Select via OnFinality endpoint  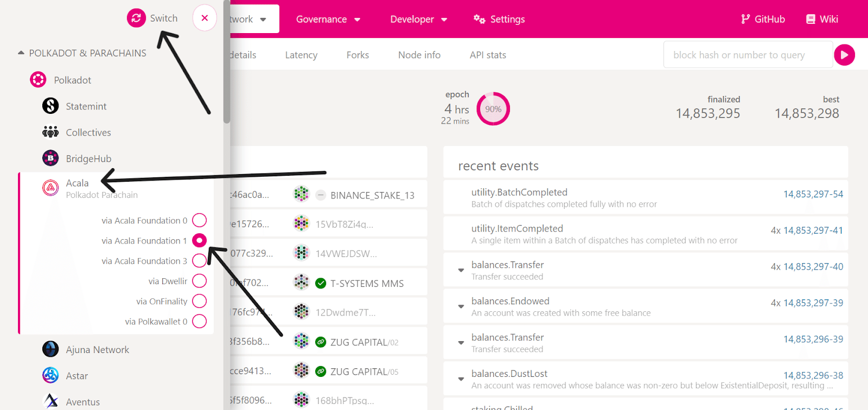tap(199, 301)
